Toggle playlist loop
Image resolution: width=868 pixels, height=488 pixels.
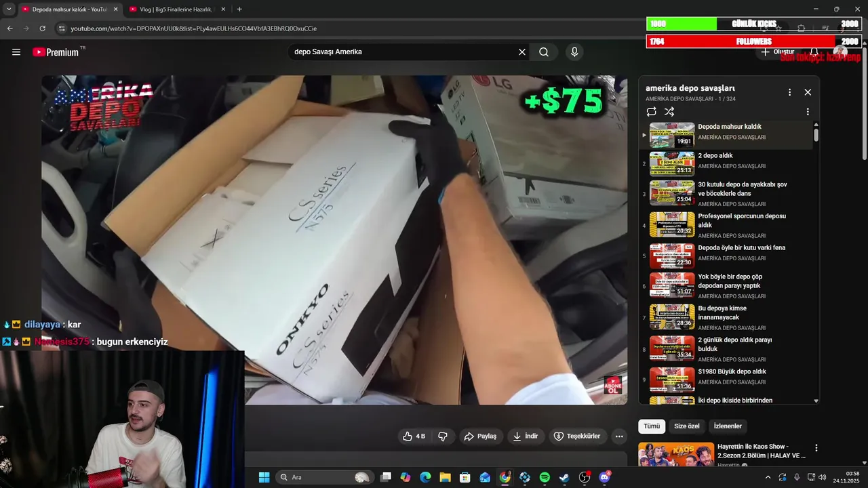click(651, 112)
